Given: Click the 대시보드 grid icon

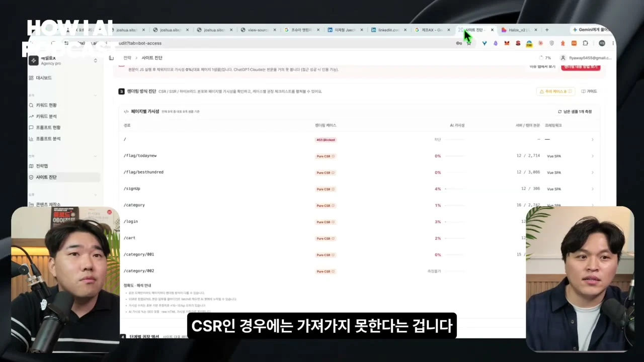Looking at the screenshot, I should (x=31, y=78).
